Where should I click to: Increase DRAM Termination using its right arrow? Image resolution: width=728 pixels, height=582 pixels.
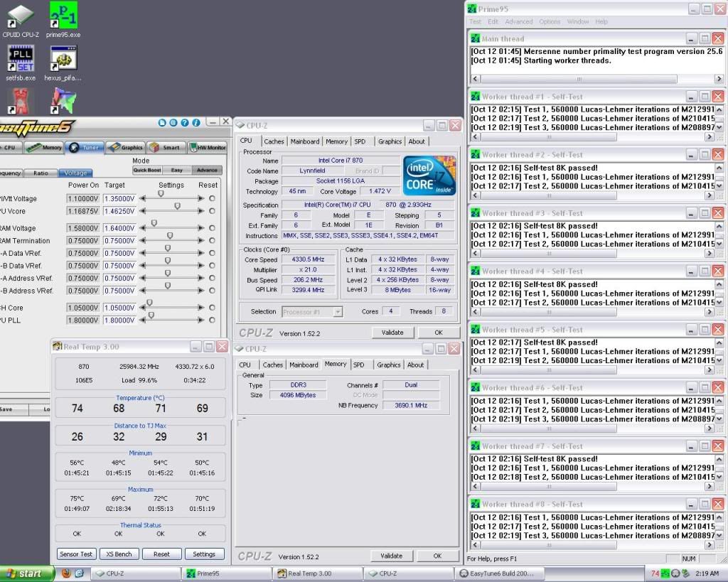coord(201,240)
